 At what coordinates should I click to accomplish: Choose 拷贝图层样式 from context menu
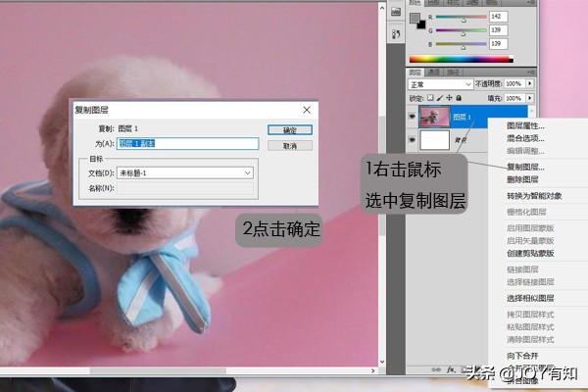530,315
